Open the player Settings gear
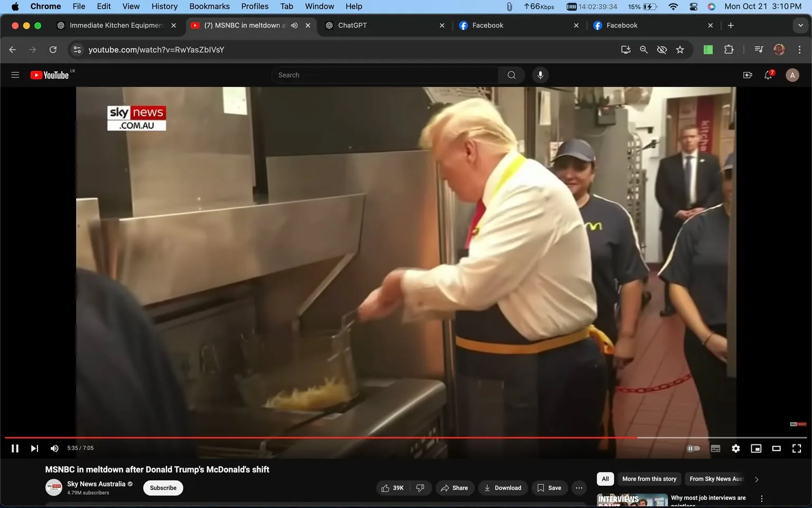The width and height of the screenshot is (812, 508). click(735, 448)
